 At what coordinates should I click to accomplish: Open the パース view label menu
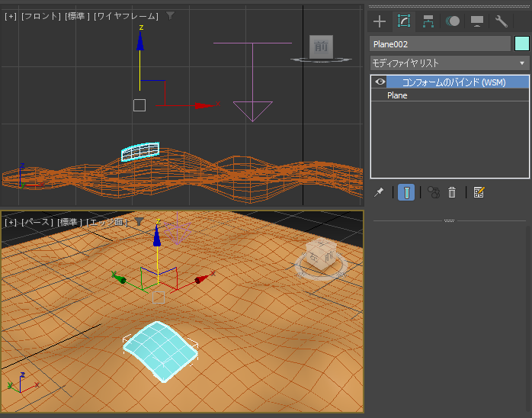tap(37, 223)
